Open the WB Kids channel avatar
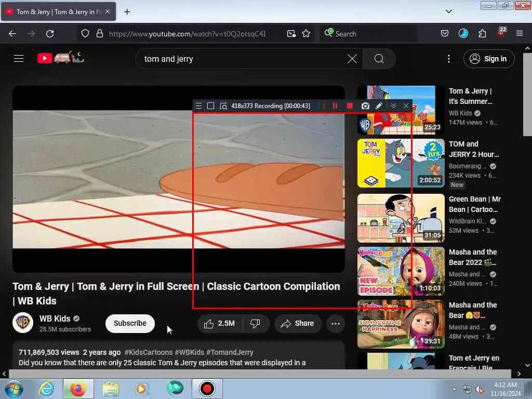Screen dimensions: 532x399 (x=23, y=323)
